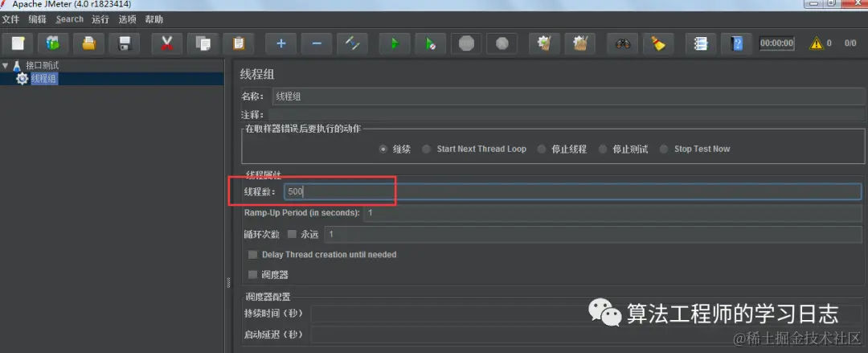
Task: Open the 帮助 menu
Action: pyautogui.click(x=154, y=19)
